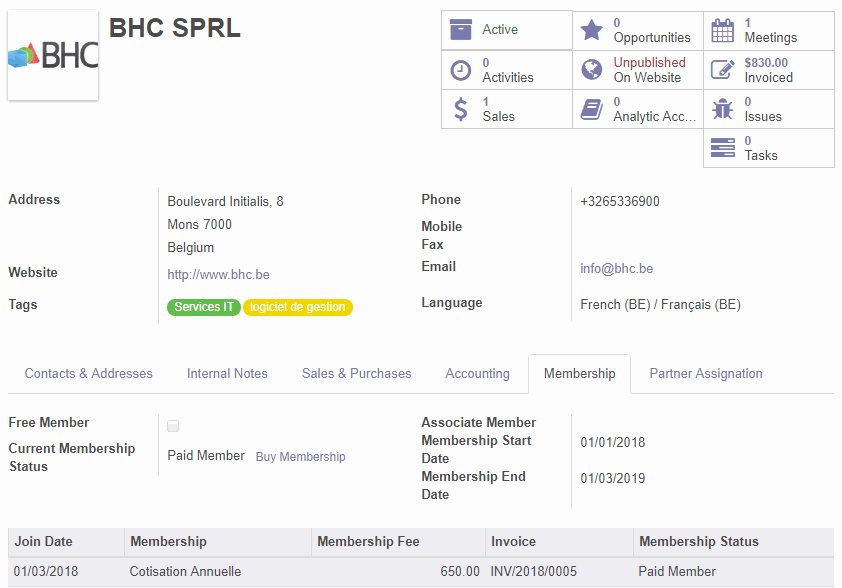Screen dimensions: 842x588
Task: Click the 01/03/2018 join date cell
Action: (x=46, y=571)
